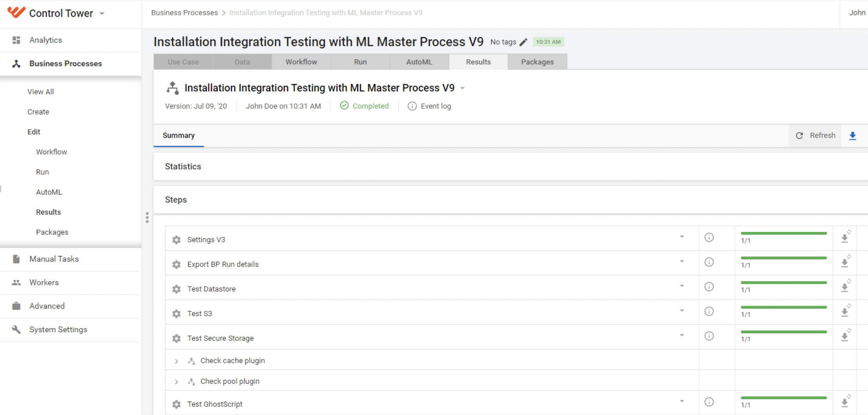Click the Control Tower logo icon

pos(16,13)
